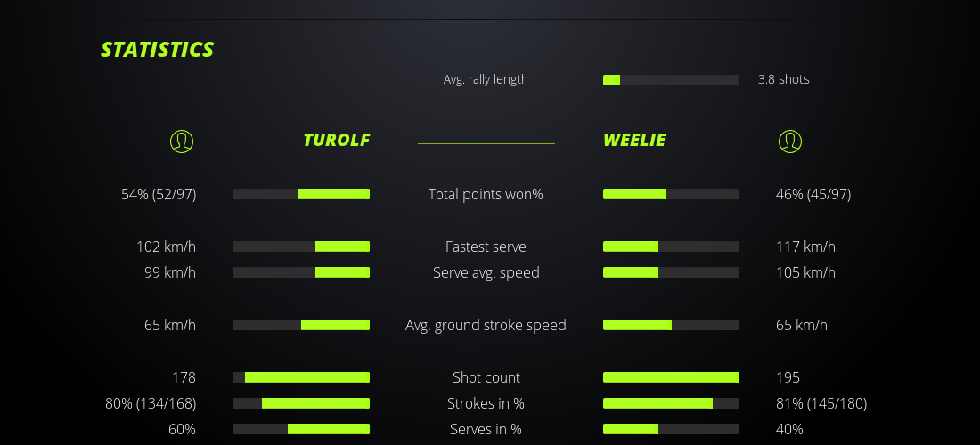Click the Total points won% label
Viewport: 980px width, 445px height.
click(x=486, y=194)
